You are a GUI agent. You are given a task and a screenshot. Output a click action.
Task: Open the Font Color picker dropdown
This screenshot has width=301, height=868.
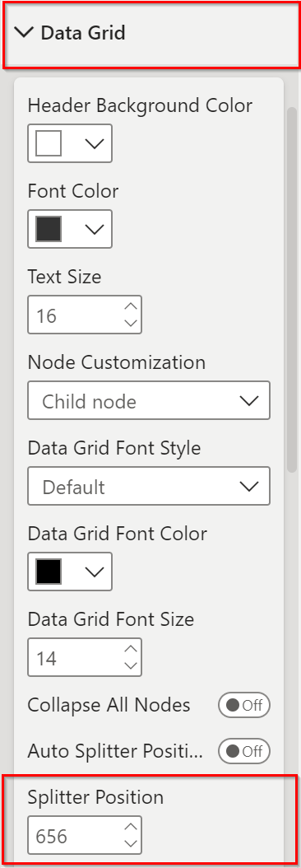[x=95, y=229]
